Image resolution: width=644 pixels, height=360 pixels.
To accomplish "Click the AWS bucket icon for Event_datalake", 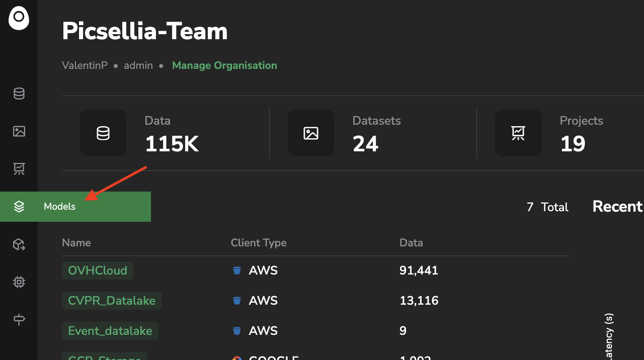I will 236,331.
